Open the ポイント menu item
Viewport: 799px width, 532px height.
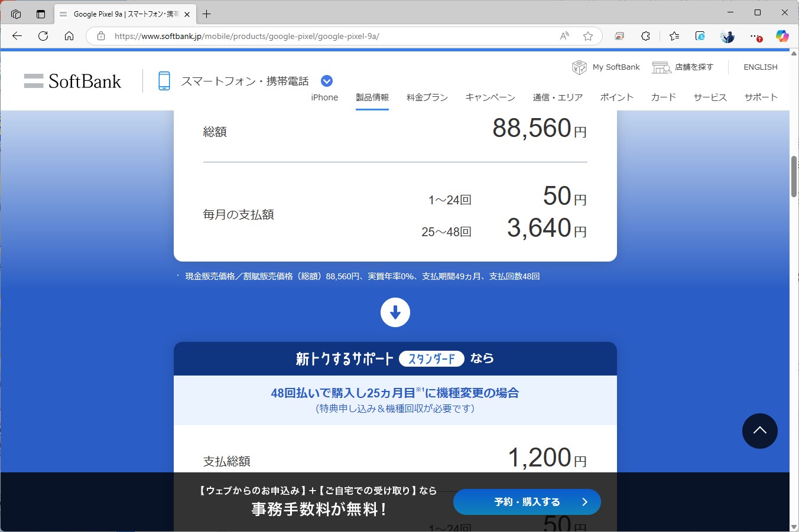[x=617, y=97]
